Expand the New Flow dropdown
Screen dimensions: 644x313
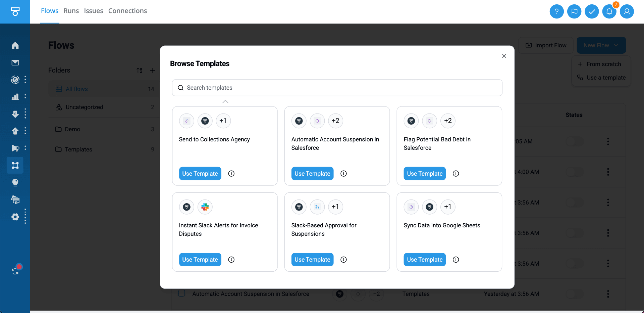(x=616, y=45)
